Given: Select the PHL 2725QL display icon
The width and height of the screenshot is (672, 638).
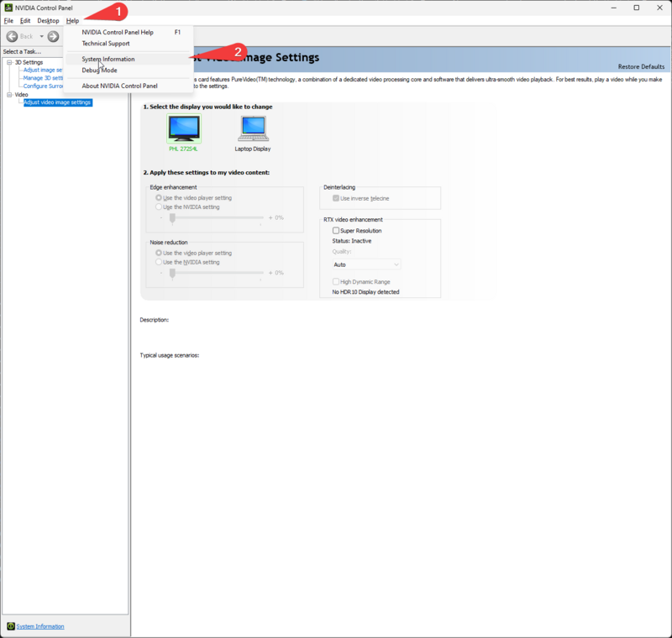Looking at the screenshot, I should (183, 128).
